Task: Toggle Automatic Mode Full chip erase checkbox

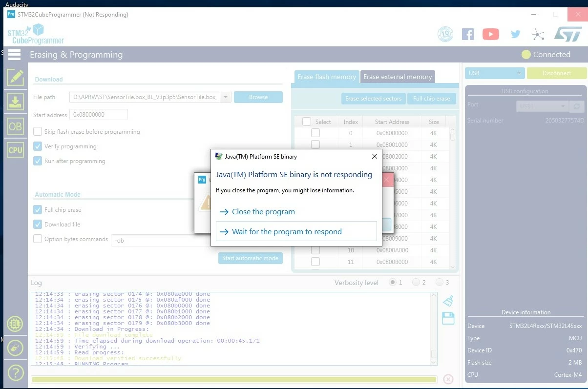Action: tap(38, 210)
